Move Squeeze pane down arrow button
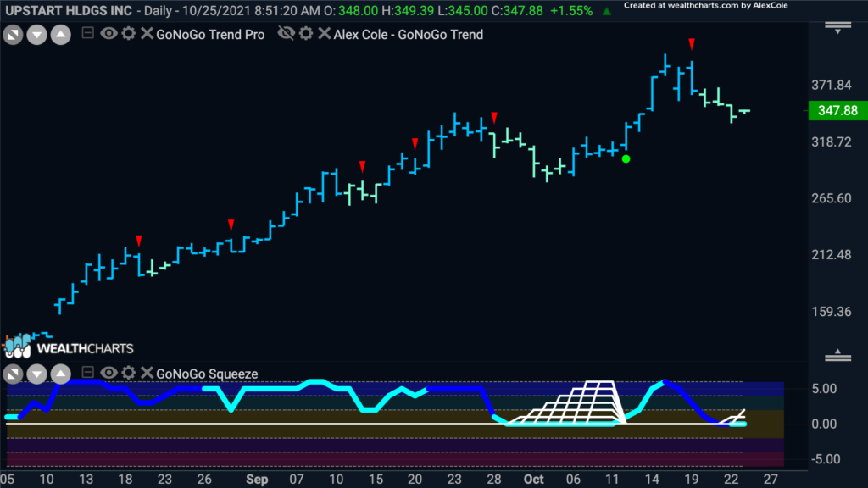 click(x=36, y=374)
